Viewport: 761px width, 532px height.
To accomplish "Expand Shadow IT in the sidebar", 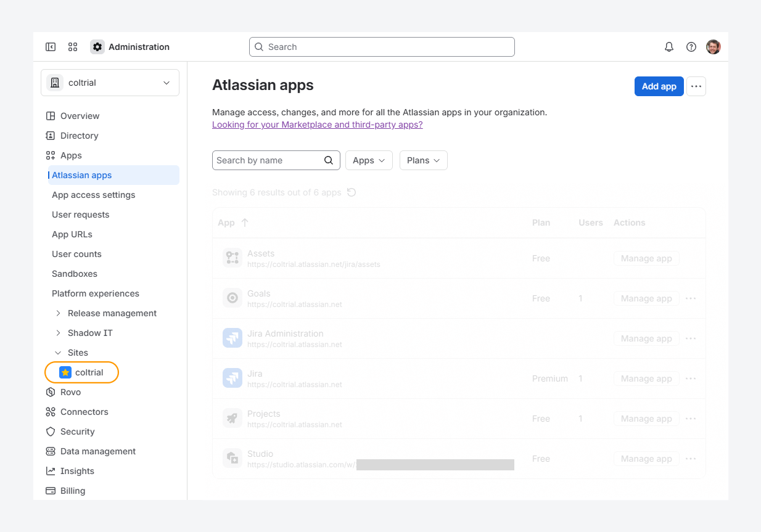I will point(59,333).
